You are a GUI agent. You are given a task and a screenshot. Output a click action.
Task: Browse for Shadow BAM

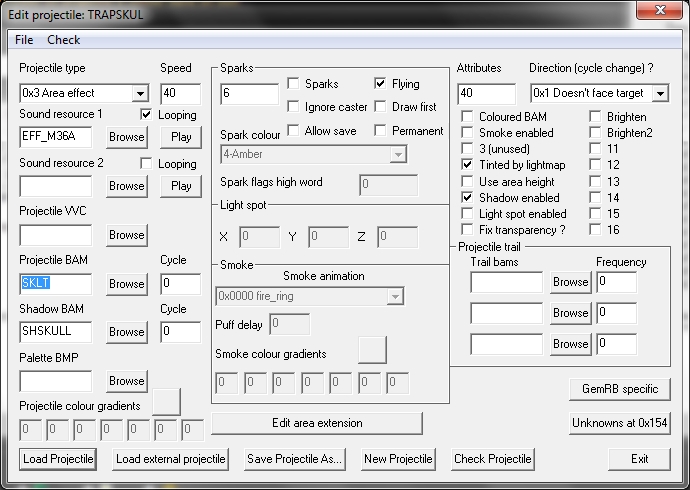click(x=127, y=332)
